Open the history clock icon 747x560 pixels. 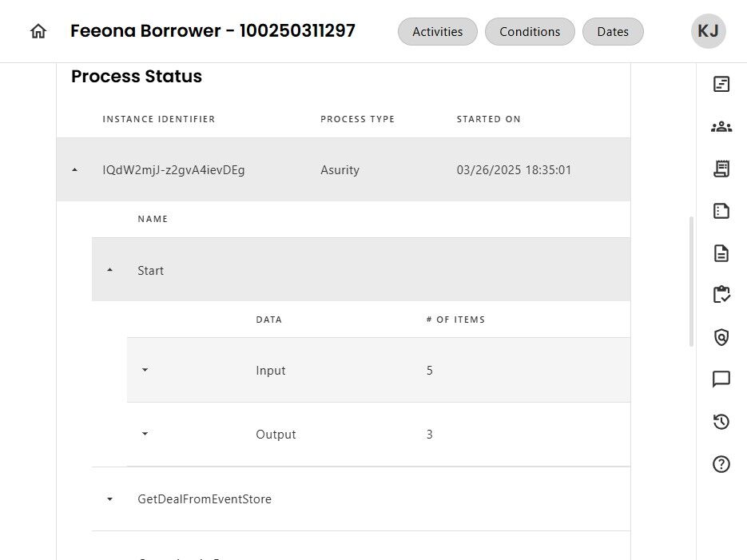point(721,422)
